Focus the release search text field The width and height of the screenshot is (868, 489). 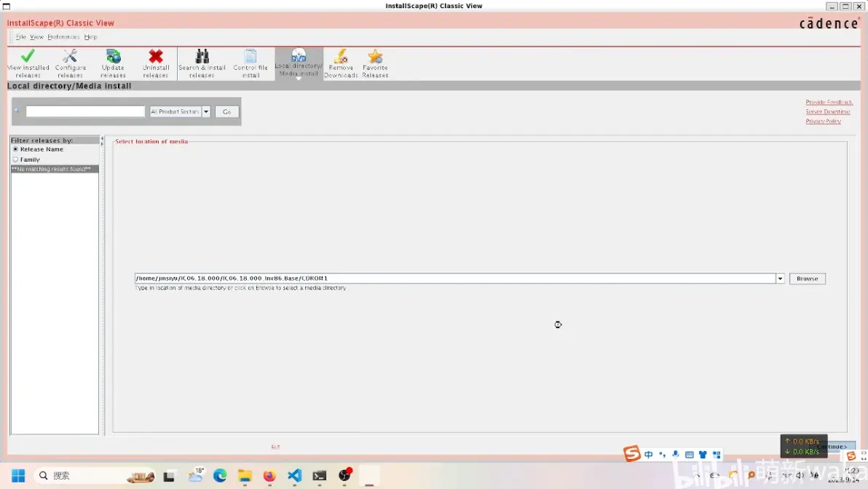click(x=85, y=112)
